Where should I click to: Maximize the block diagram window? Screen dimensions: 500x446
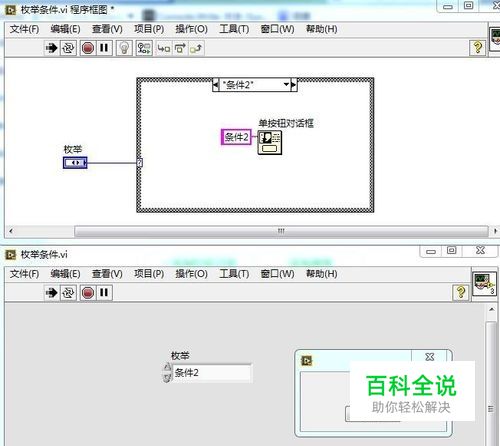[x=468, y=5]
